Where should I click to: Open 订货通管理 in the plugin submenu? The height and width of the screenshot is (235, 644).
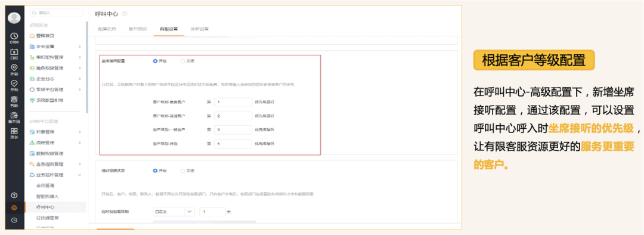tap(48, 218)
